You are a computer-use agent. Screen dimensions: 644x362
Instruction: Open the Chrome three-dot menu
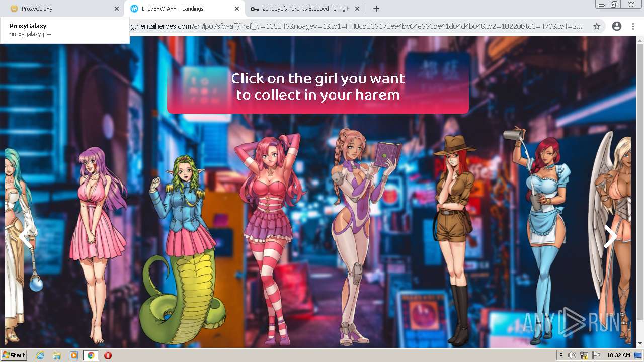tap(633, 26)
